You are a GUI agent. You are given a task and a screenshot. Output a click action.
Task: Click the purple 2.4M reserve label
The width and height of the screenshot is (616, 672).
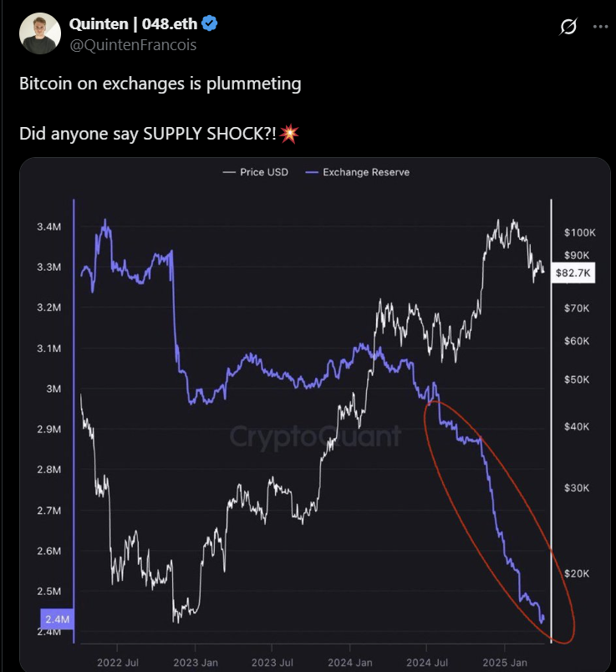point(53,620)
